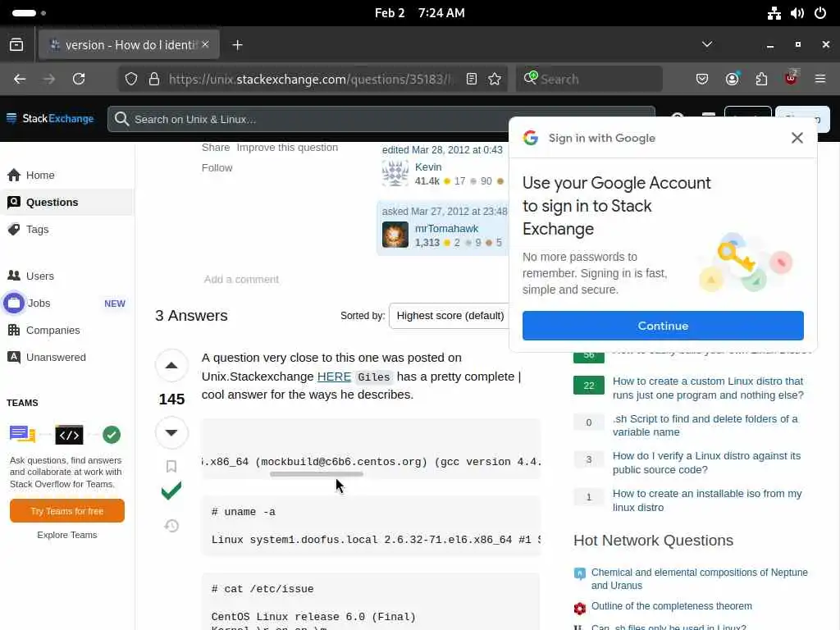Click Share under the question
The height and width of the screenshot is (630, 840).
click(x=216, y=148)
